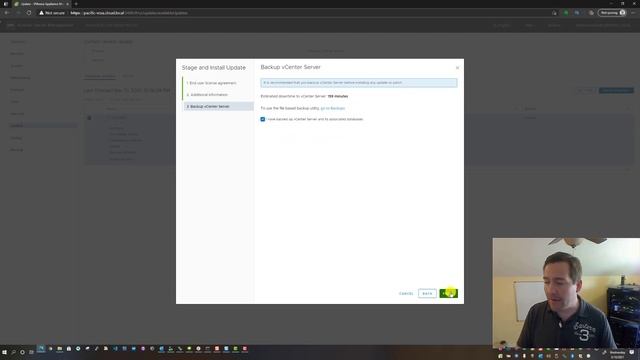Close the current browser tab
640x360 pixels.
click(x=67, y=4)
